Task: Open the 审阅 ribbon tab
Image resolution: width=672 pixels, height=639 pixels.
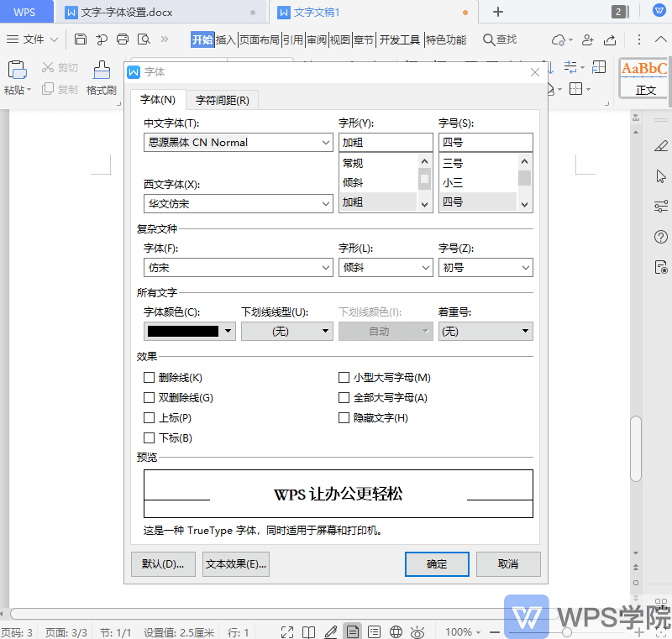Action: tap(317, 39)
